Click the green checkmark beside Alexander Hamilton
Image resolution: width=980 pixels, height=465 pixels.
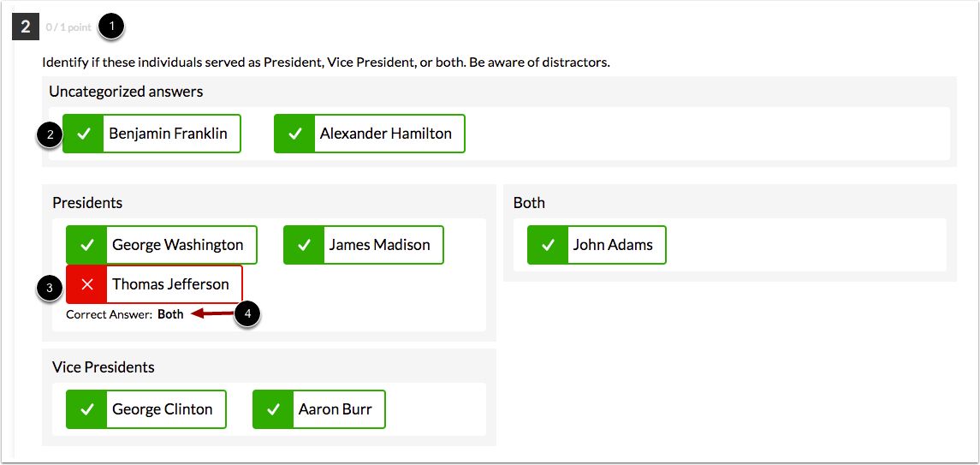point(295,134)
